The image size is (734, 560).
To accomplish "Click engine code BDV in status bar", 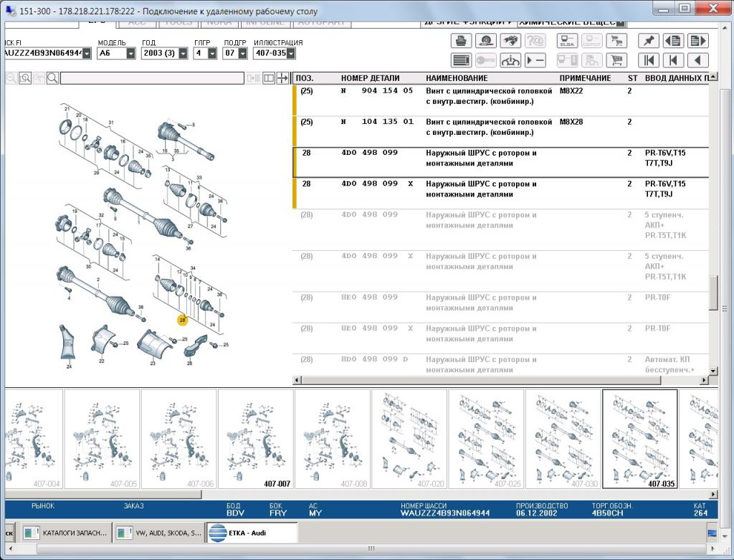I will pyautogui.click(x=235, y=513).
